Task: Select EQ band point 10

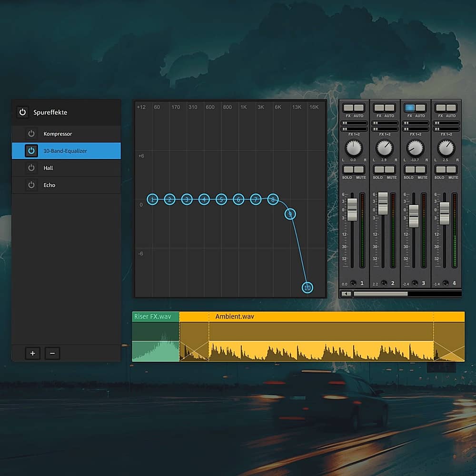Action: click(307, 288)
